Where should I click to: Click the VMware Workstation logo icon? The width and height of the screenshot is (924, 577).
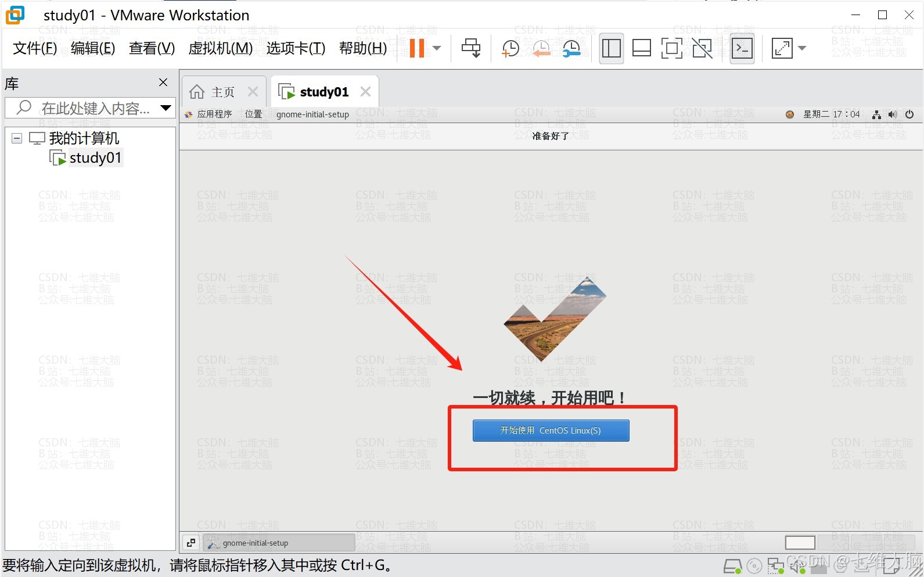15,15
